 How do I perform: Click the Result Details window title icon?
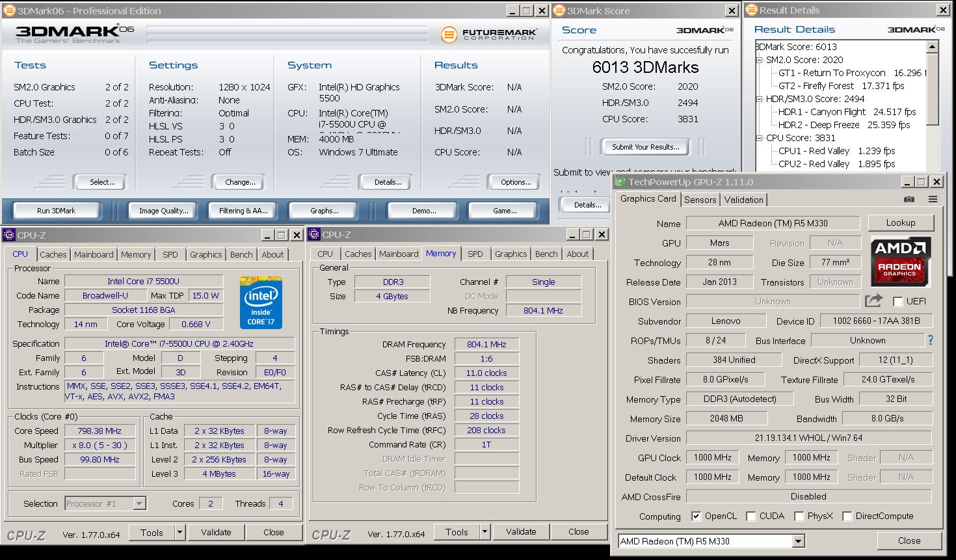[752, 10]
